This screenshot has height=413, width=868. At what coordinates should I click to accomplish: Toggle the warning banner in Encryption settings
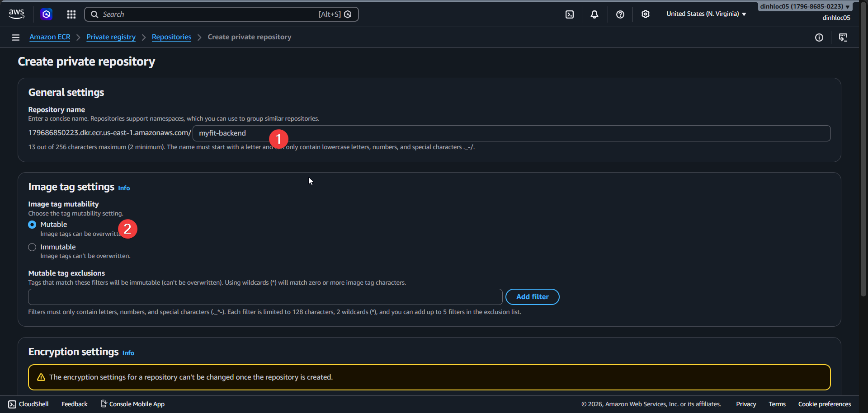429,377
